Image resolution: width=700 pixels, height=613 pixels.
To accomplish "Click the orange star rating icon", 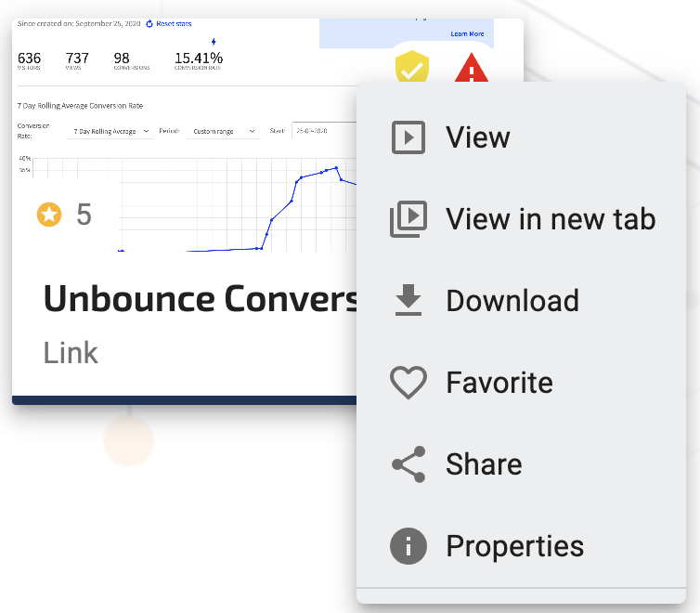I will click(x=49, y=215).
